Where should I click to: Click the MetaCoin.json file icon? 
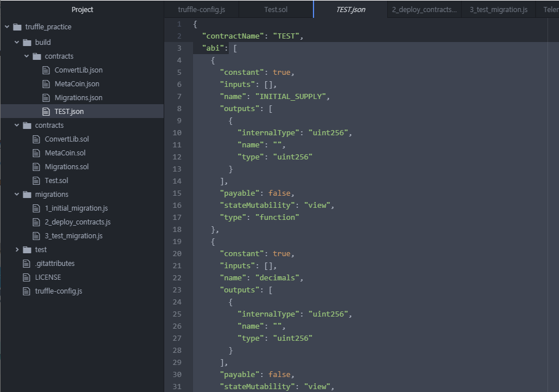coord(46,84)
